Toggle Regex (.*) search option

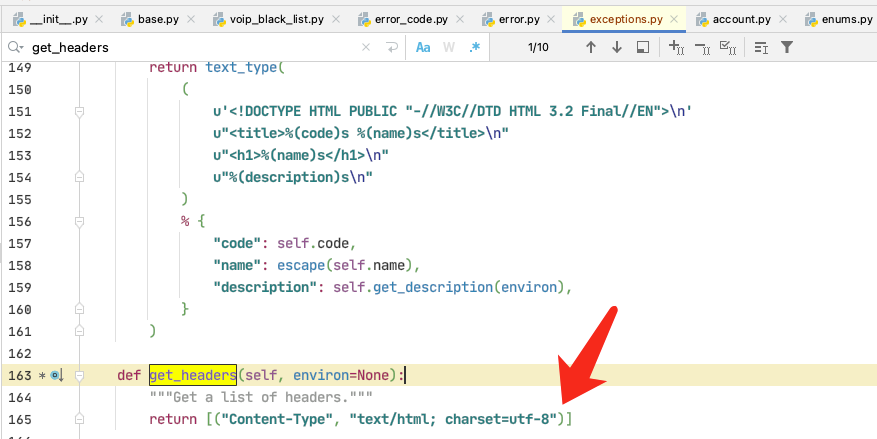point(475,48)
